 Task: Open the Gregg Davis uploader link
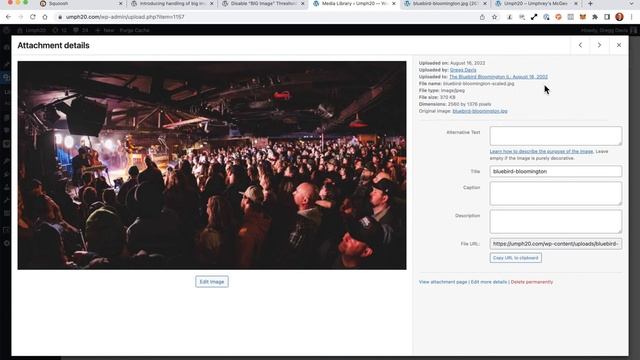pyautogui.click(x=463, y=70)
